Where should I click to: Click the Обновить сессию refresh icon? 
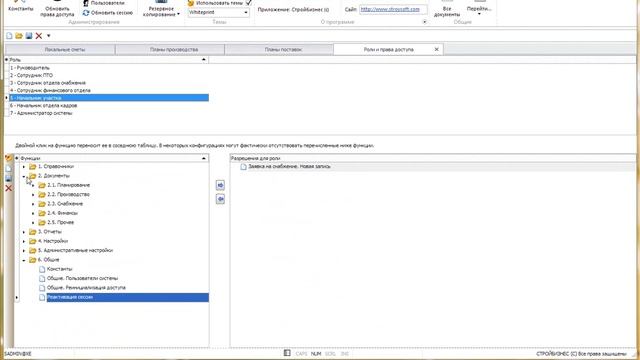click(x=86, y=13)
